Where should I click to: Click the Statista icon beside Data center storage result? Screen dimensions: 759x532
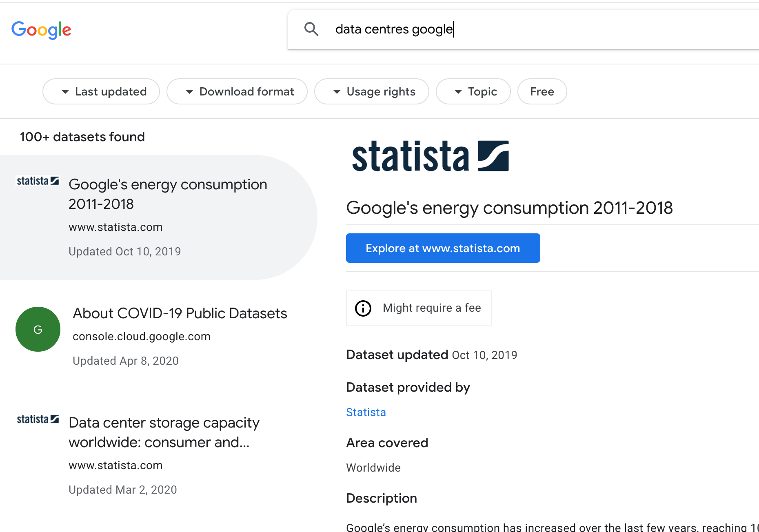click(38, 419)
